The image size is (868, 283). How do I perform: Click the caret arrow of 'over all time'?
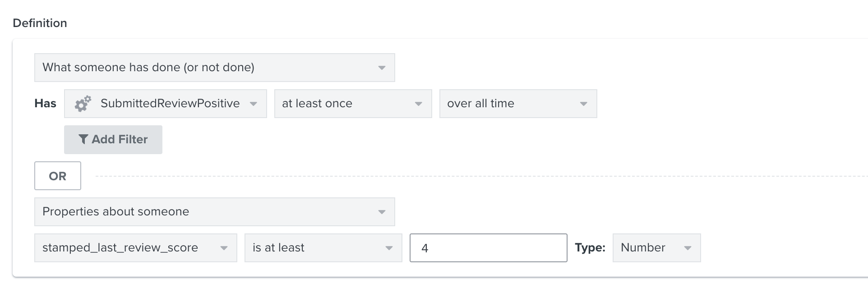(x=583, y=104)
